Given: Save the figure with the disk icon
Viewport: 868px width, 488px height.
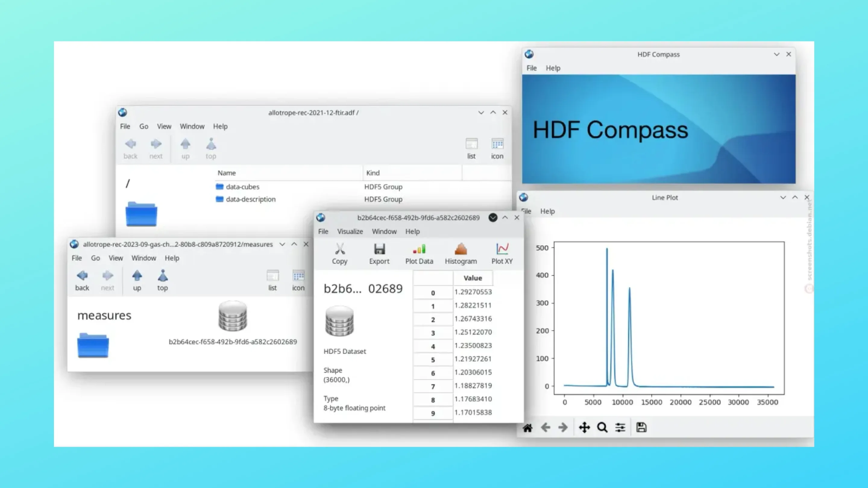Looking at the screenshot, I should pyautogui.click(x=641, y=427).
